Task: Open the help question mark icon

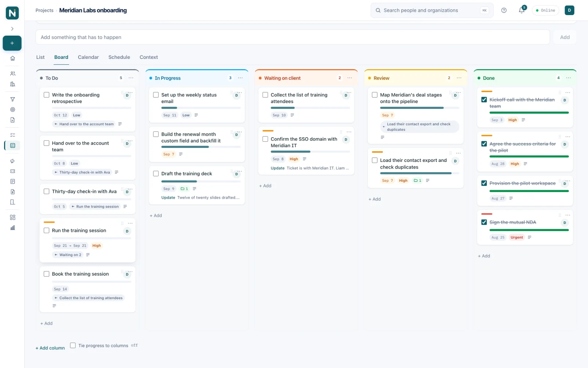Action: (x=504, y=10)
